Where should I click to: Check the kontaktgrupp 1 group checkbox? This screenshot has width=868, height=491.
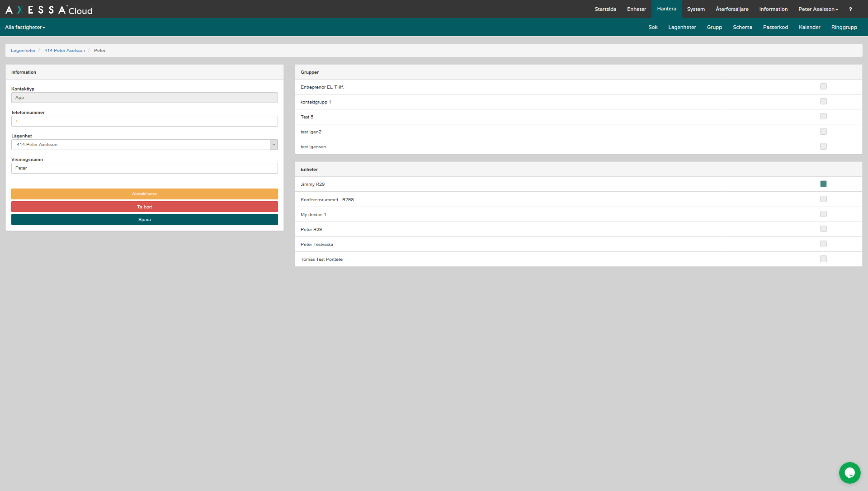point(823,102)
